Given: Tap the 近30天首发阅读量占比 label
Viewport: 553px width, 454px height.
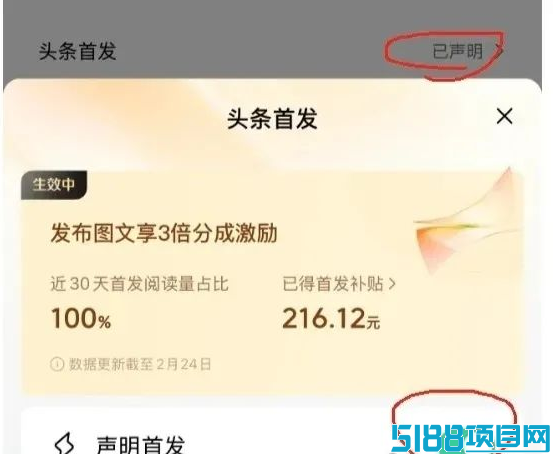Looking at the screenshot, I should [x=139, y=284].
